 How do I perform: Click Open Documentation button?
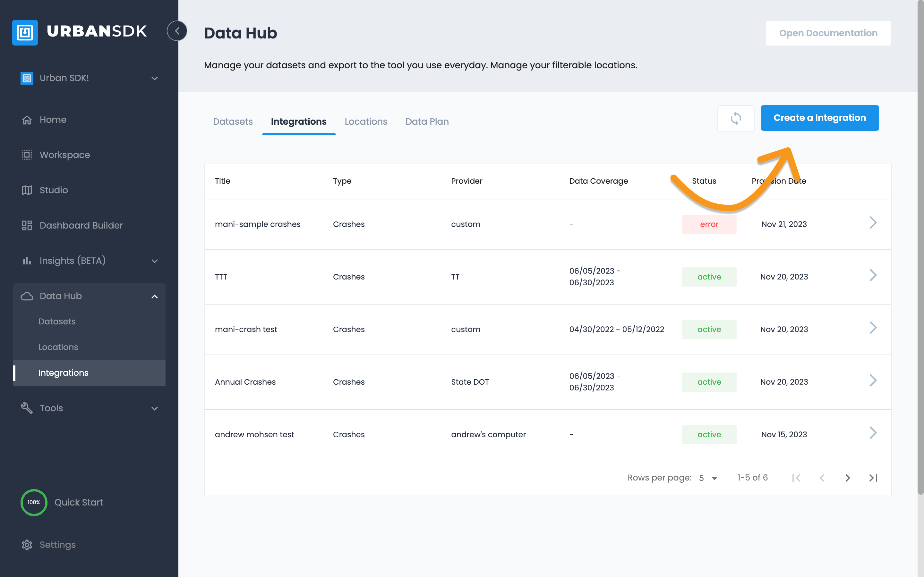click(x=828, y=33)
